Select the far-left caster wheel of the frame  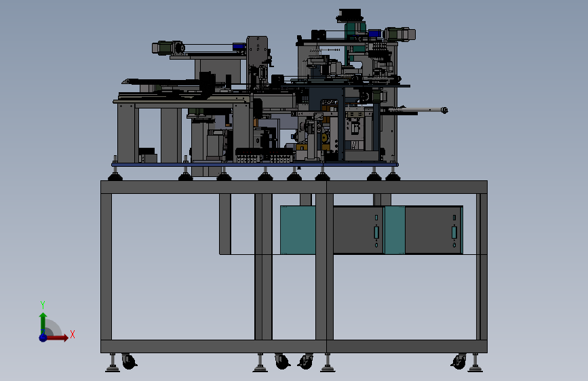pyautogui.click(x=129, y=361)
